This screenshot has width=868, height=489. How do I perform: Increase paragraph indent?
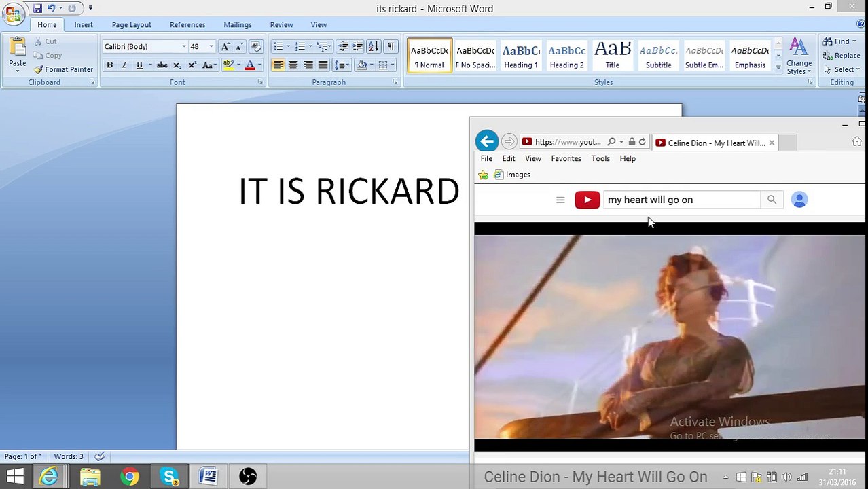[358, 46]
